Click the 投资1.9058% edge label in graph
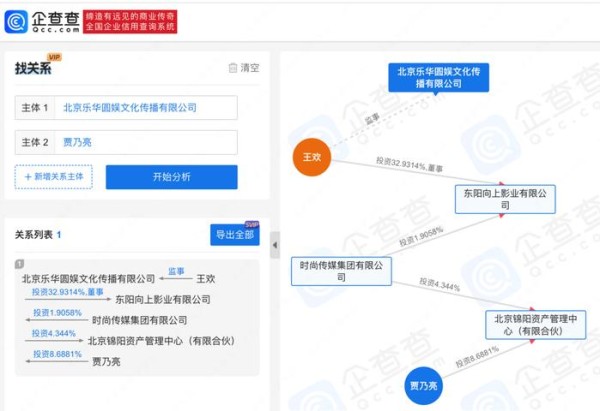The height and width of the screenshot is (411, 600). (421, 236)
